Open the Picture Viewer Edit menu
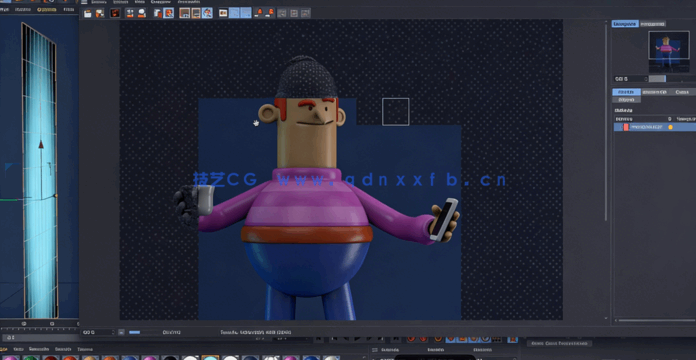696x360 pixels. pyautogui.click(x=120, y=2)
